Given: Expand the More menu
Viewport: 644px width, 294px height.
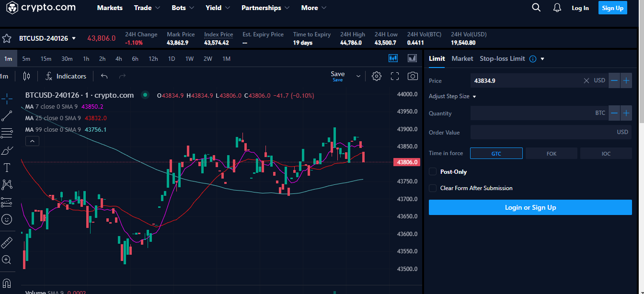Looking at the screenshot, I should pyautogui.click(x=314, y=8).
